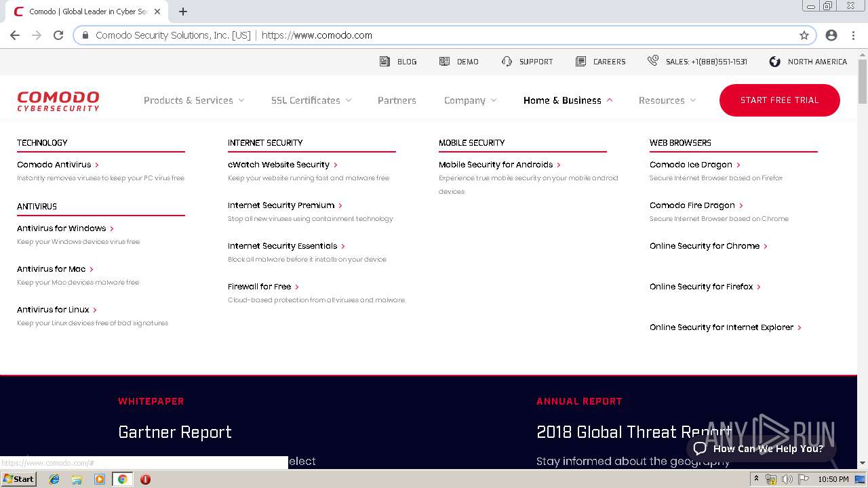The height and width of the screenshot is (488, 868).
Task: Click the Careers icon
Action: pyautogui.click(x=580, y=61)
